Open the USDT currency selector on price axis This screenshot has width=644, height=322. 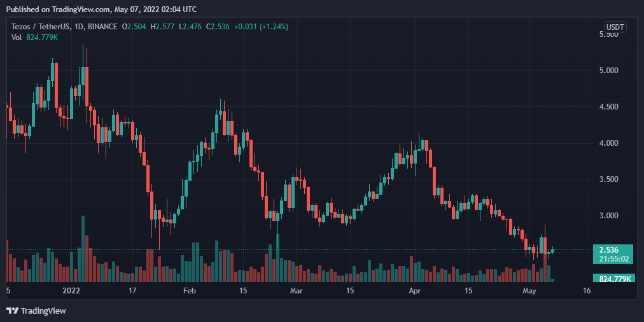[614, 27]
